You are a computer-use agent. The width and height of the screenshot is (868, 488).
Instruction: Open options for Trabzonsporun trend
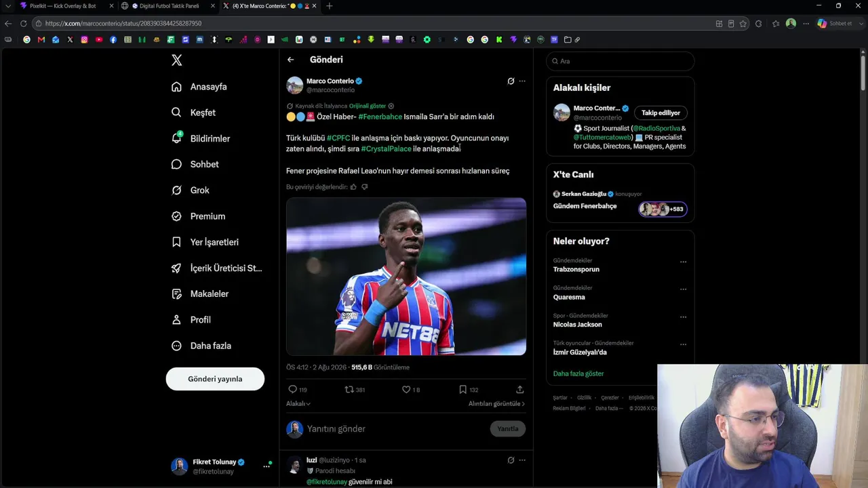coord(683,262)
